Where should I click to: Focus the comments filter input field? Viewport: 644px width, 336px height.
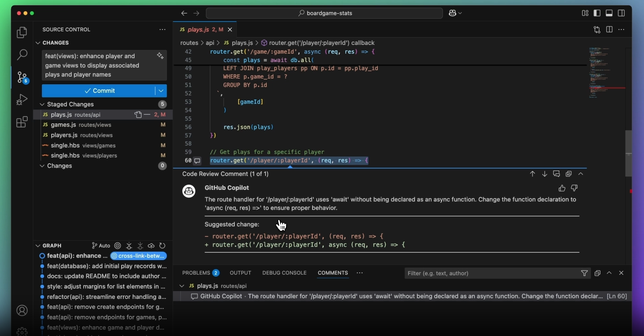click(x=493, y=274)
